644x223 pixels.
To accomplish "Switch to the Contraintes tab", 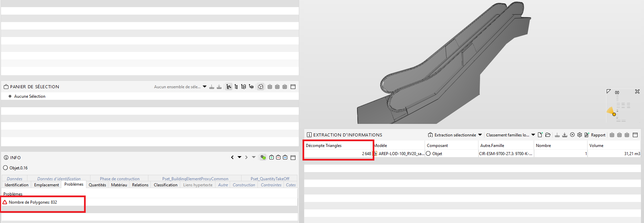I will click(x=271, y=185).
